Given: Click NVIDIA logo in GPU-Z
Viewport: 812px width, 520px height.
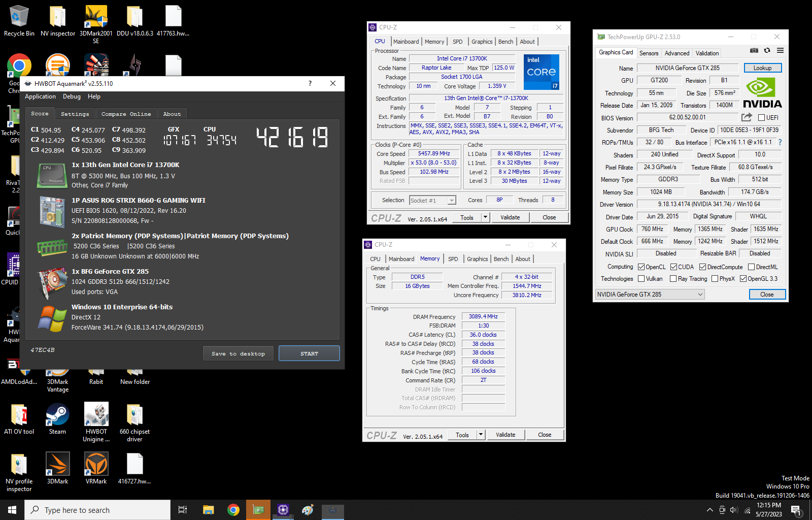Looking at the screenshot, I should pos(762,93).
